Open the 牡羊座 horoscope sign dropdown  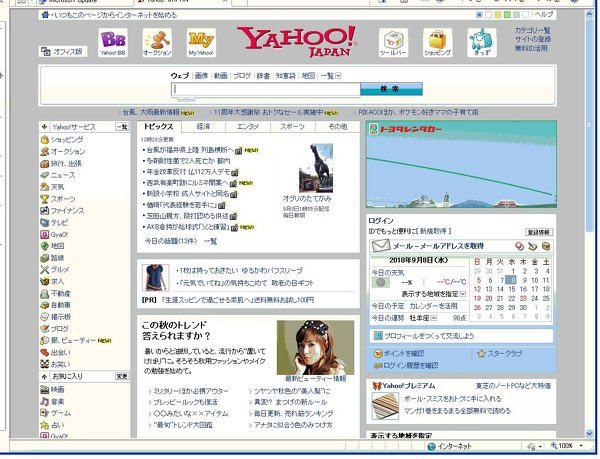[x=434, y=318]
